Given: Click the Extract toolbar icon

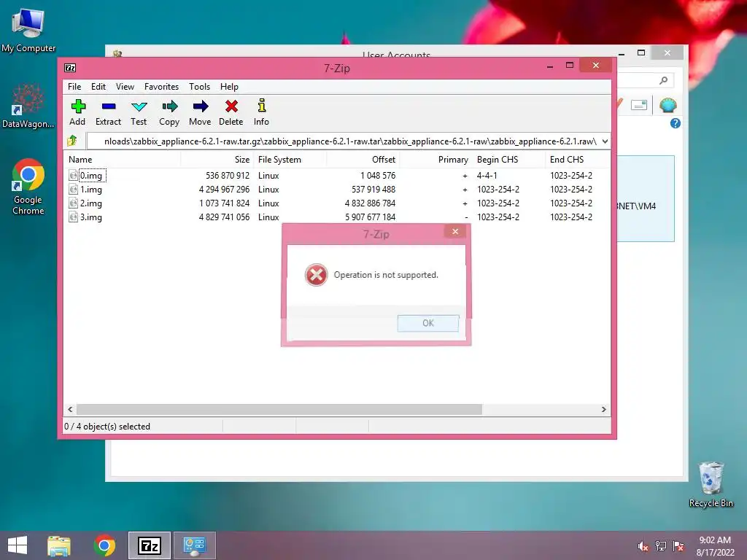Looking at the screenshot, I should coord(109,106).
